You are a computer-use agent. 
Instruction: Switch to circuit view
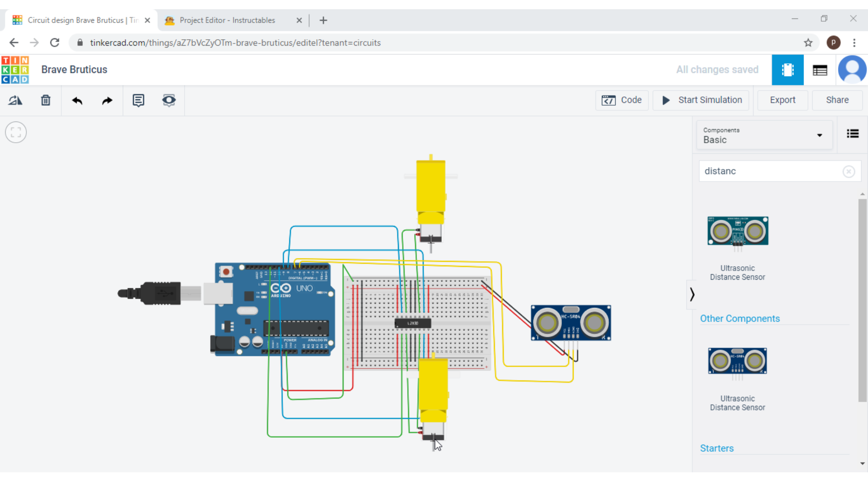787,70
